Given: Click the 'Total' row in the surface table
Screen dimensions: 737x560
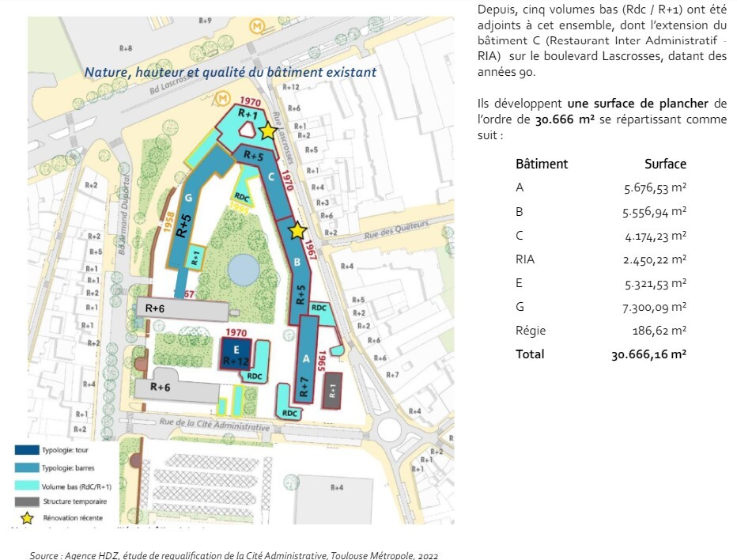Looking at the screenshot, I should click(x=601, y=354).
